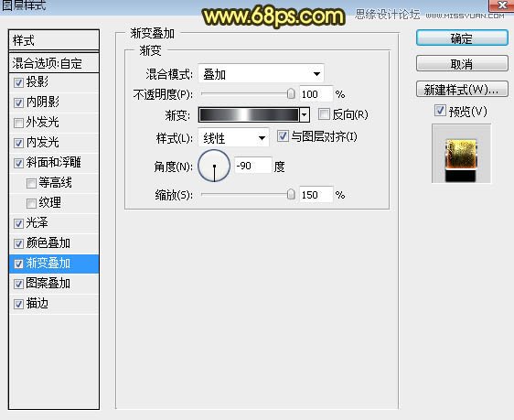Click the angle value field showing -90
Viewport: 514px width, 420px height.
click(253, 166)
